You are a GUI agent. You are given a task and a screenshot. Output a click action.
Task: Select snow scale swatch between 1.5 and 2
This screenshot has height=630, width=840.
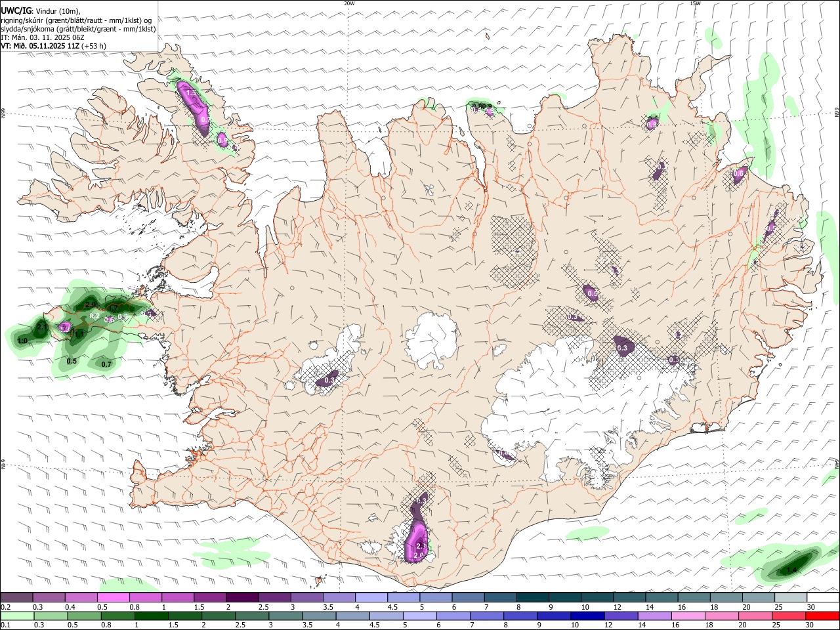(210, 597)
